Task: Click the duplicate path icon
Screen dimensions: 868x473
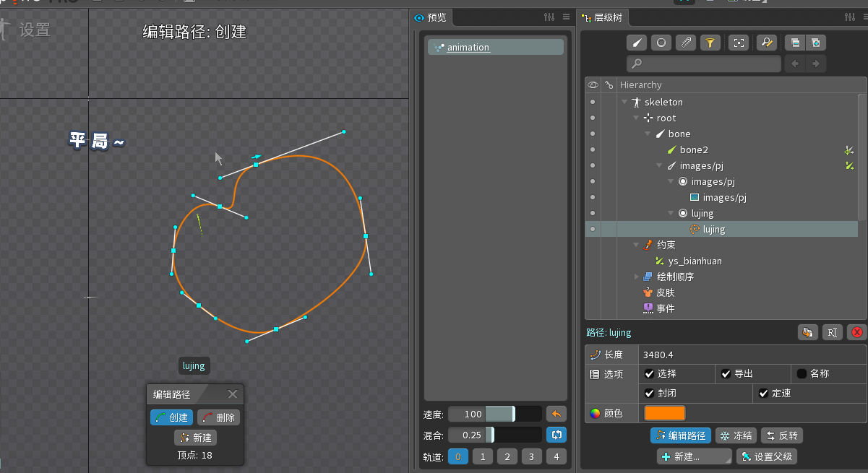Action: (x=808, y=332)
